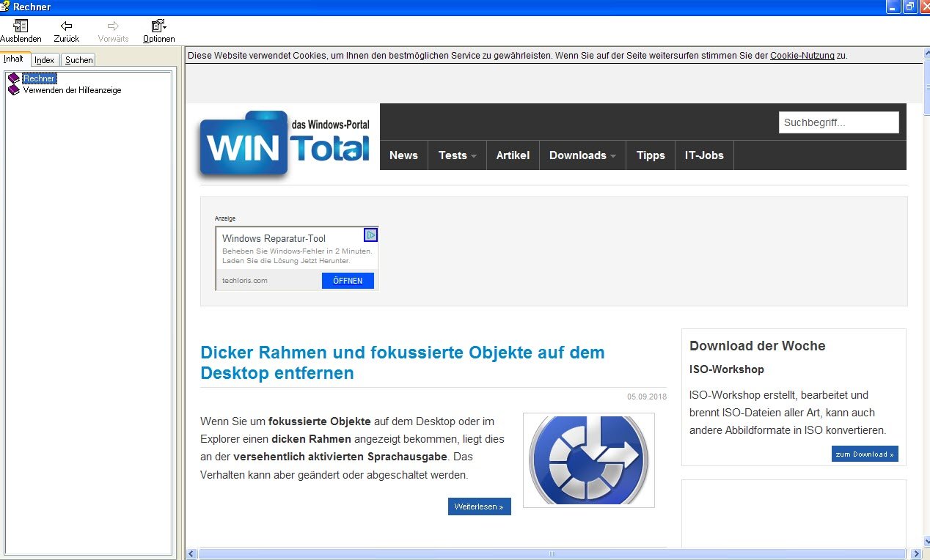Click techloris.com in the ad
Screen dimensions: 930x560
(x=245, y=281)
